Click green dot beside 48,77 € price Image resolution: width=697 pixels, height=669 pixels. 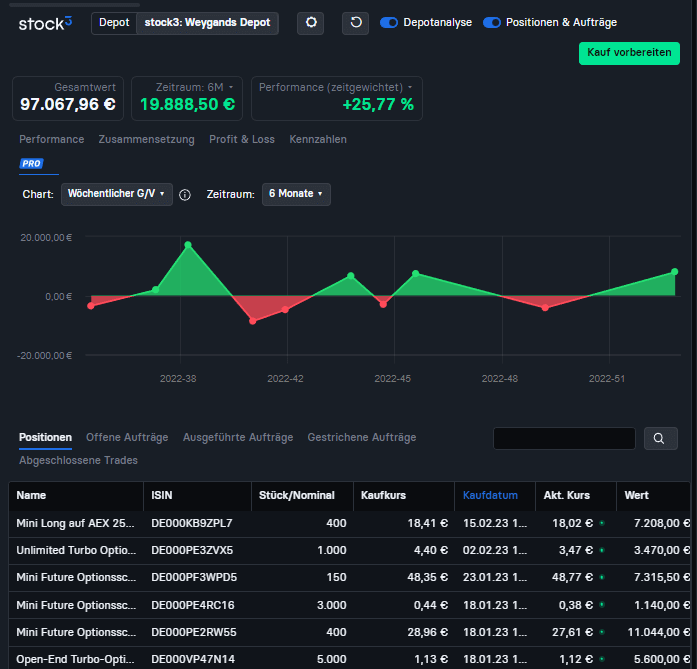click(602, 577)
